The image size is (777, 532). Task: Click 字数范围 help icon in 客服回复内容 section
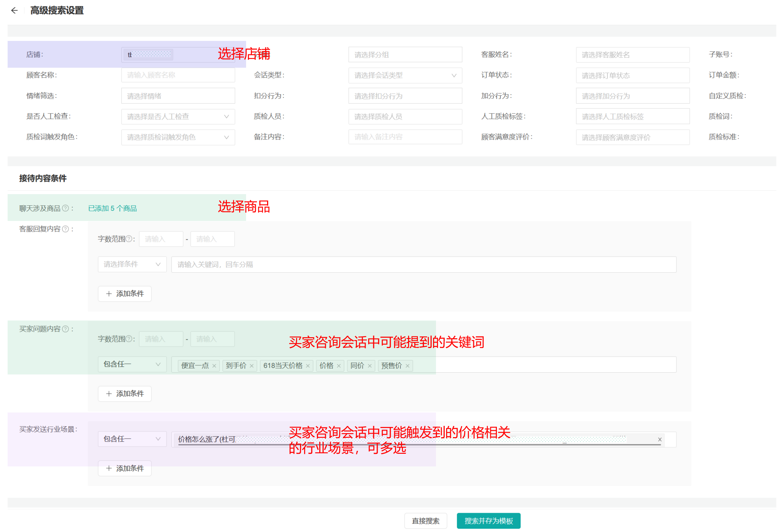pos(129,239)
